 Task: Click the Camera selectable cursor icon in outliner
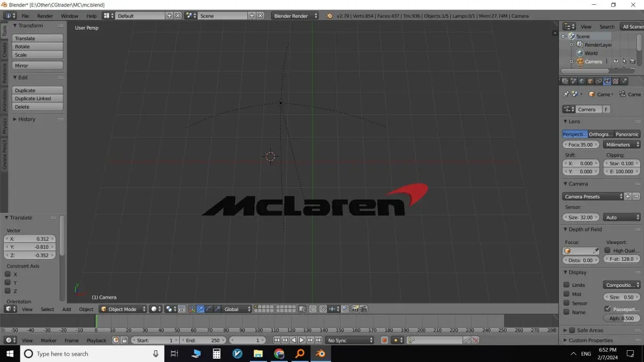point(624,62)
